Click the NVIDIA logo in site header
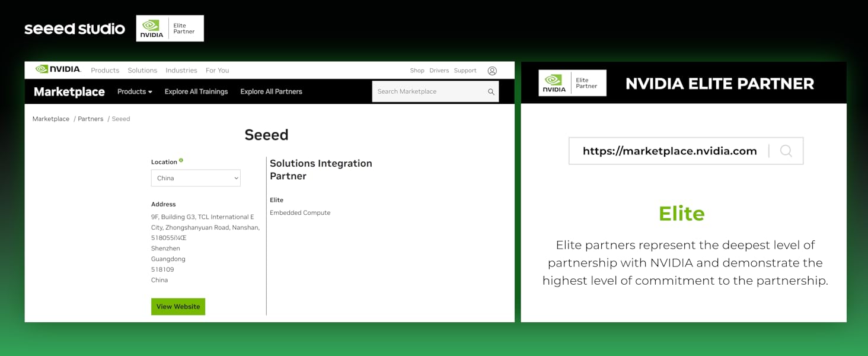Screen dimensions: 868x356 tap(58, 69)
